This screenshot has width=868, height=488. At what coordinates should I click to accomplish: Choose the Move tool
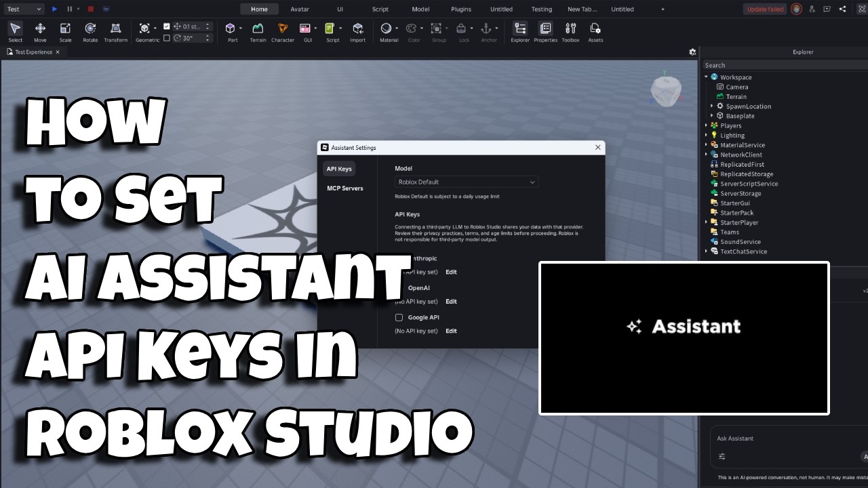(x=40, y=31)
